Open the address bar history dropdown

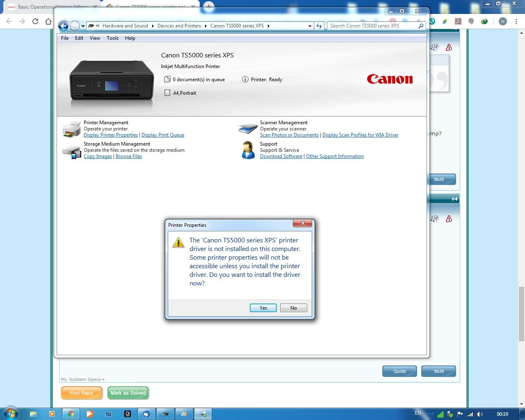point(310,26)
